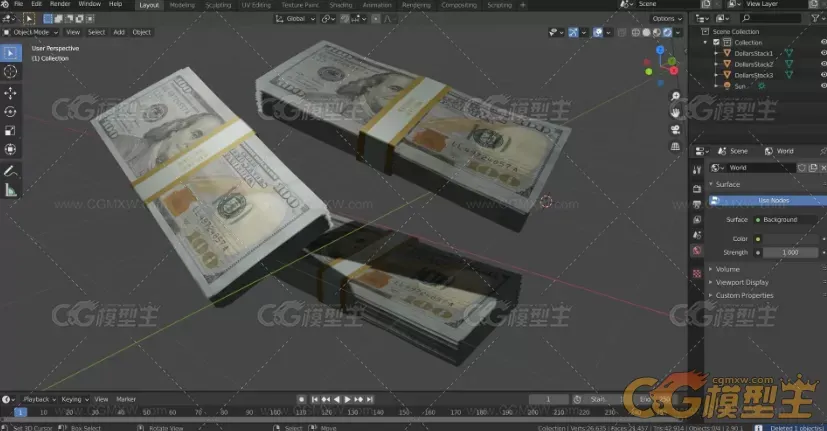This screenshot has width=827, height=431.
Task: Activate the Transform tool
Action: [11, 149]
